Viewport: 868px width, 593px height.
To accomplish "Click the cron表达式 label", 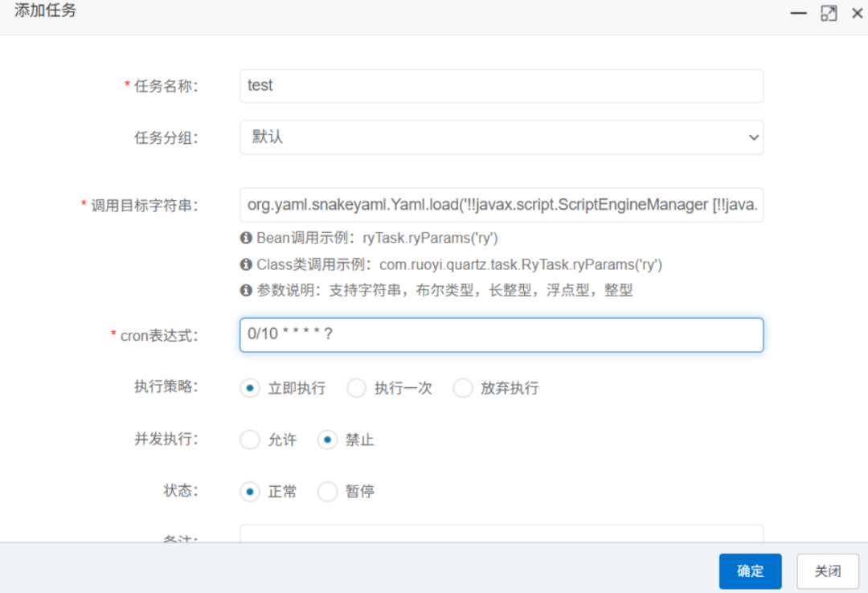I will 159,336.
